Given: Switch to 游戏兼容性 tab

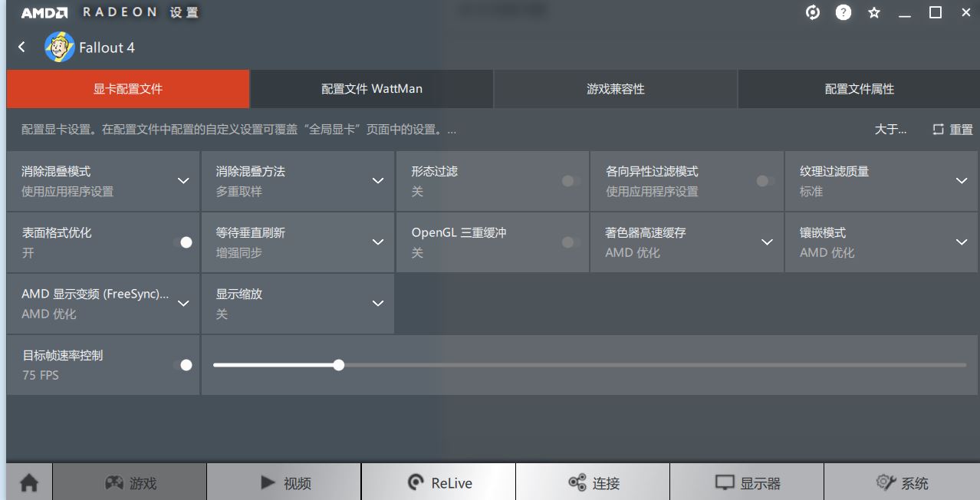Looking at the screenshot, I should [x=616, y=89].
